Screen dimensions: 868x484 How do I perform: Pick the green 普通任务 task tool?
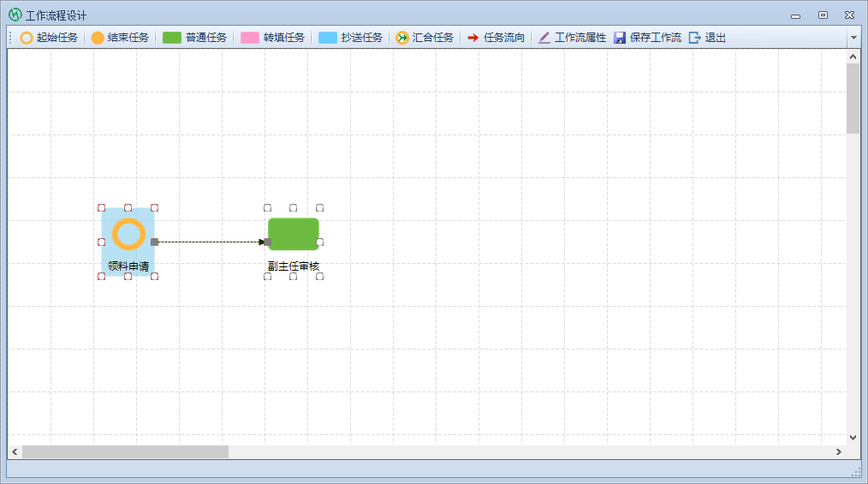pos(194,38)
